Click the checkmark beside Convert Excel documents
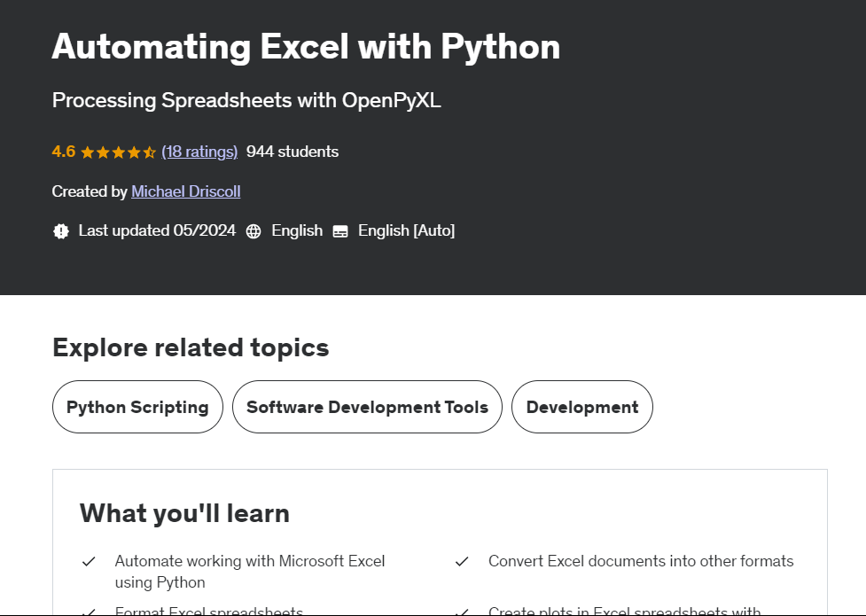 [462, 562]
